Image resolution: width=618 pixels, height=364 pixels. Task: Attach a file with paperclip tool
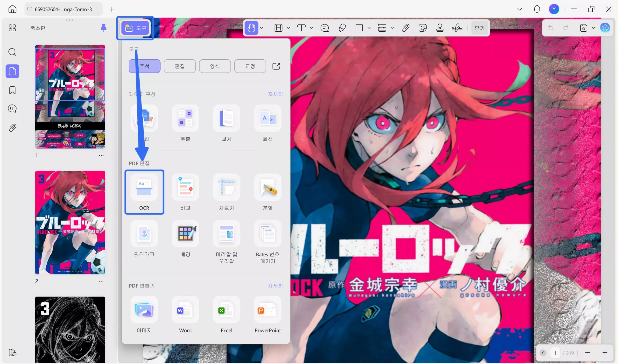[406, 28]
